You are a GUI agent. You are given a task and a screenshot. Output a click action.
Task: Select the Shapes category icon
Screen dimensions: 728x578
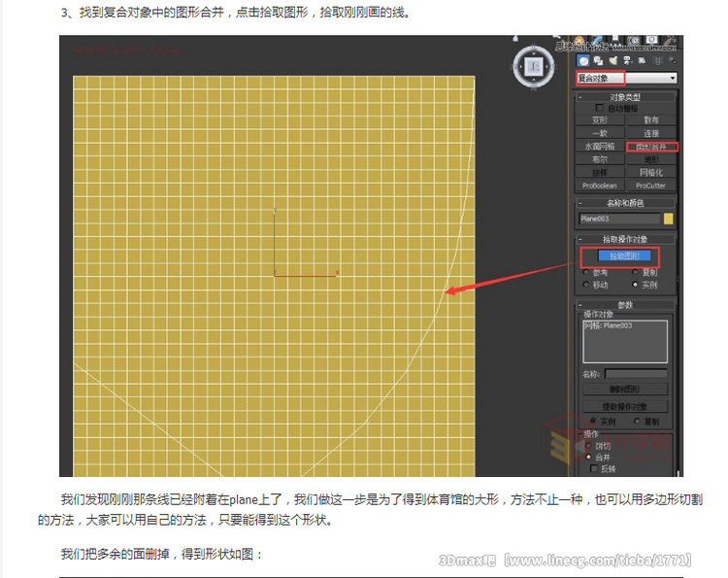click(599, 61)
